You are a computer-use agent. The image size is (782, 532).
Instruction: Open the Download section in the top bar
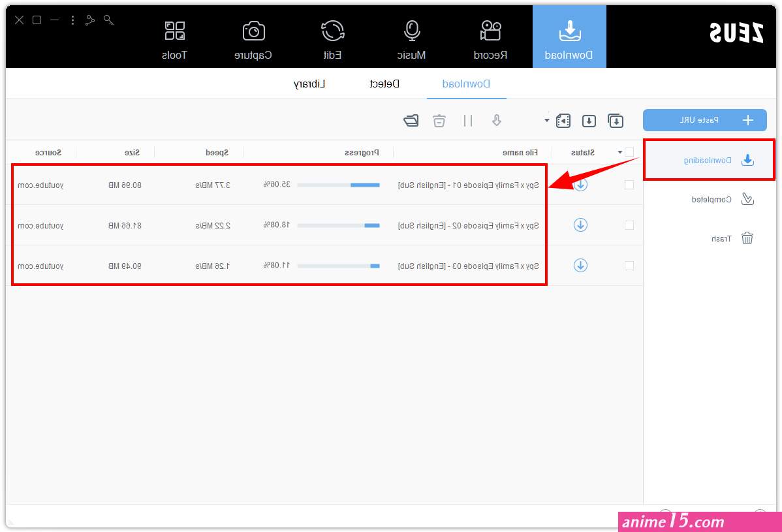[x=569, y=37]
